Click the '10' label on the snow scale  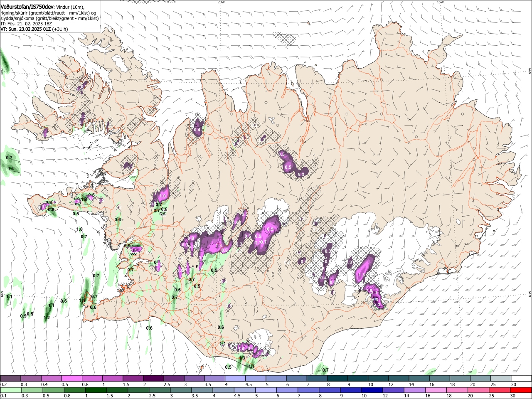pyautogui.click(x=370, y=384)
